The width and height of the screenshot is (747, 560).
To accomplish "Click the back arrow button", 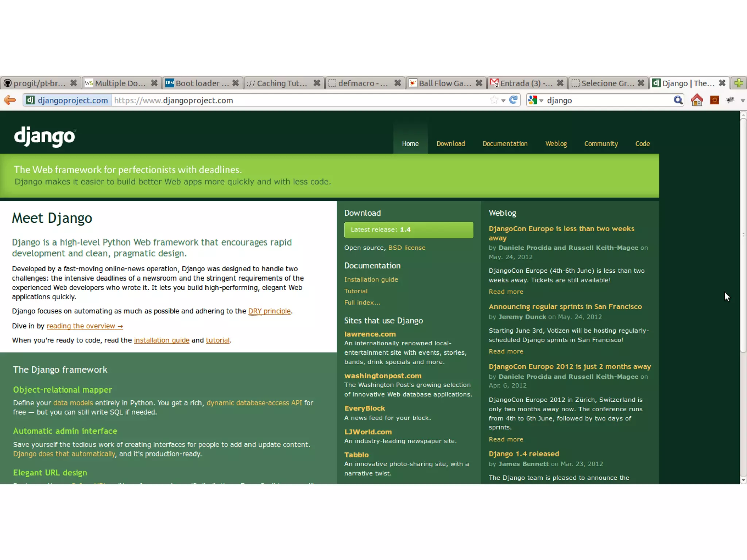I will 10,100.
